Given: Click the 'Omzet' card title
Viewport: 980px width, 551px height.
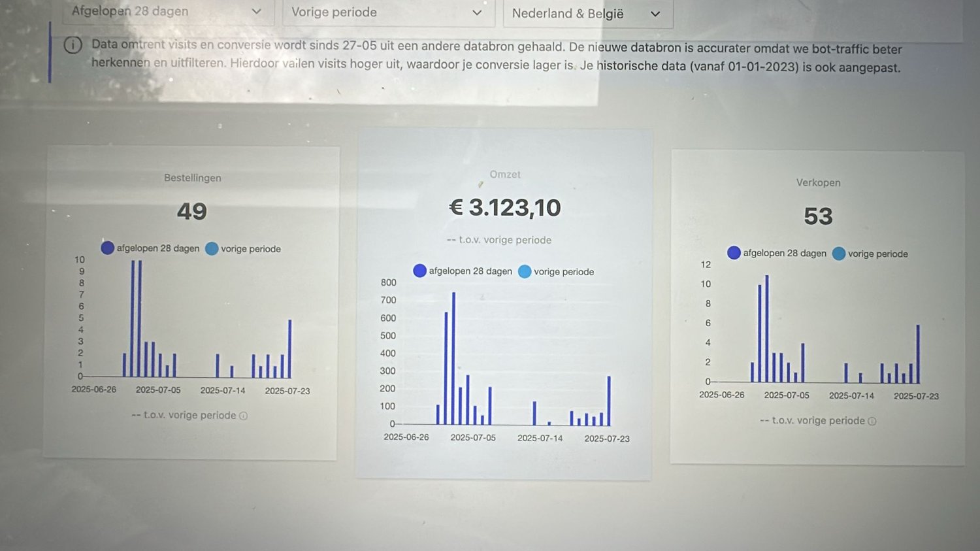Looking at the screenshot, I should pos(505,175).
